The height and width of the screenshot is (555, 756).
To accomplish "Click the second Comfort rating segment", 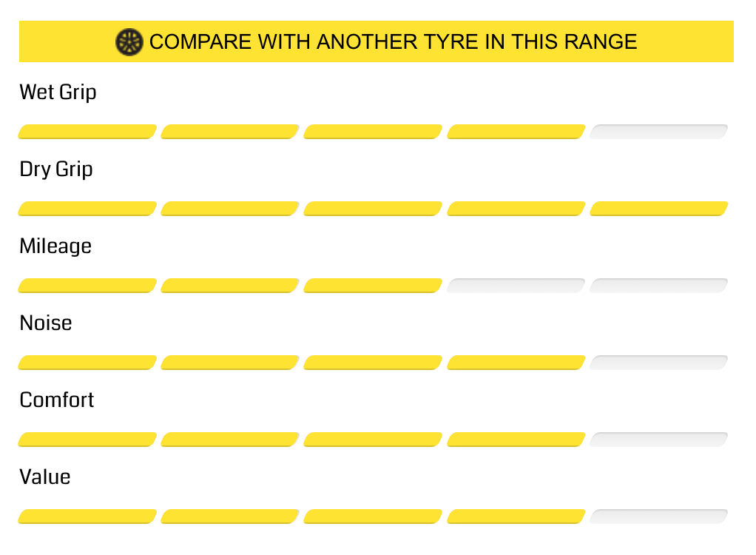I will click(x=230, y=440).
